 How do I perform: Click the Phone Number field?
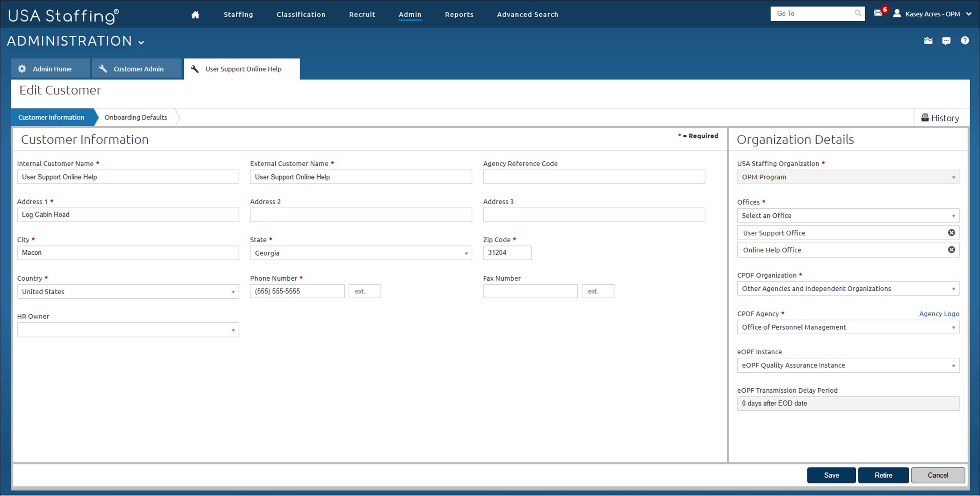pyautogui.click(x=297, y=291)
